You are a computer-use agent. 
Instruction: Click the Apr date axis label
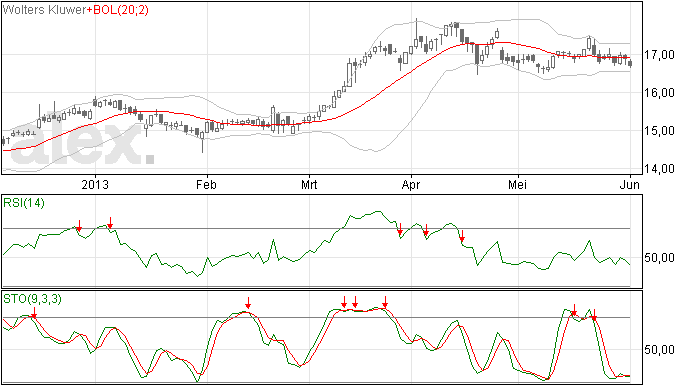[411, 184]
